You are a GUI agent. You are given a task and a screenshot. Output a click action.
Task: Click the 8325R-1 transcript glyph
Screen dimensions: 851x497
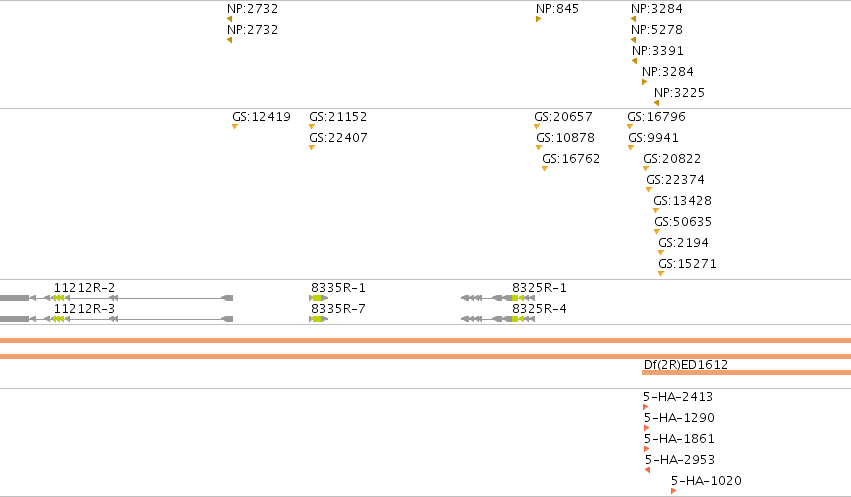point(498,298)
